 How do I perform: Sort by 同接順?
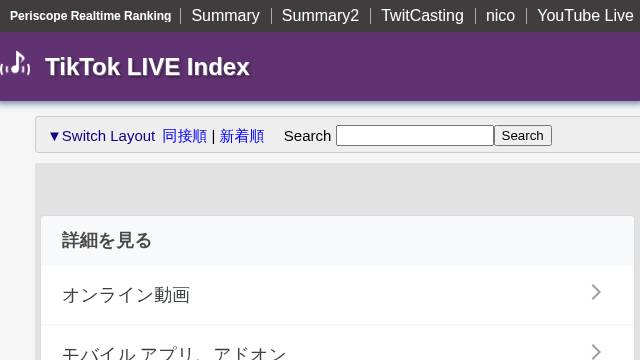click(x=184, y=136)
